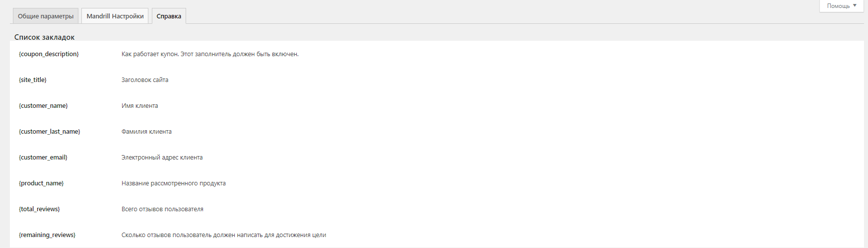Click the Имя клиента description
The width and height of the screenshot is (868, 248).
[x=140, y=106]
